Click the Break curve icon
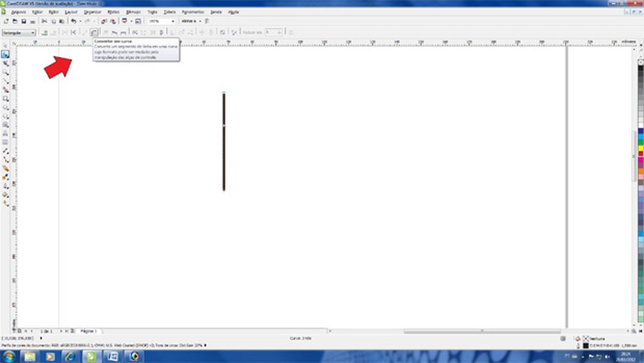 (x=73, y=33)
